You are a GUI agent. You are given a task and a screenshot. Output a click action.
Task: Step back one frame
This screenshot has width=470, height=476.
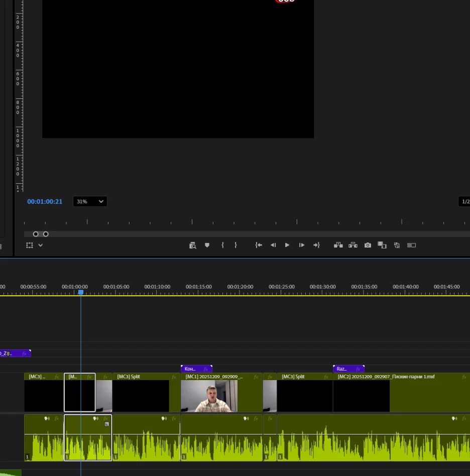click(x=273, y=245)
